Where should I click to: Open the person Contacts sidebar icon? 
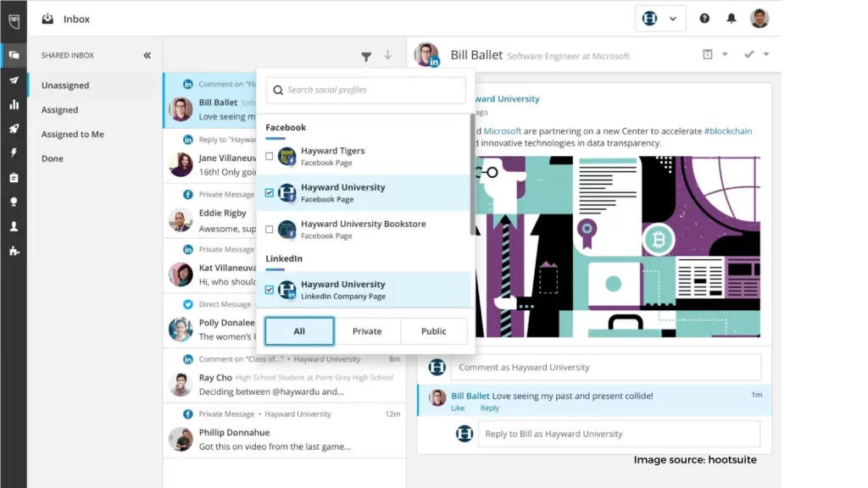(14, 226)
